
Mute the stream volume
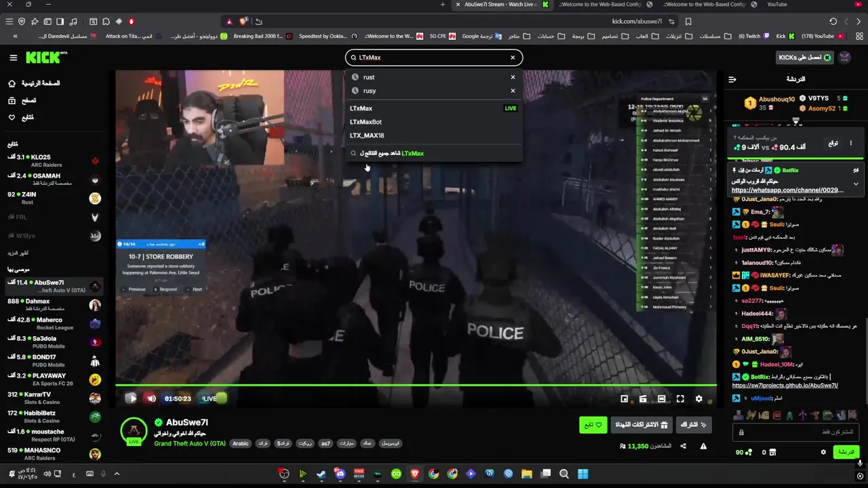[151, 399]
